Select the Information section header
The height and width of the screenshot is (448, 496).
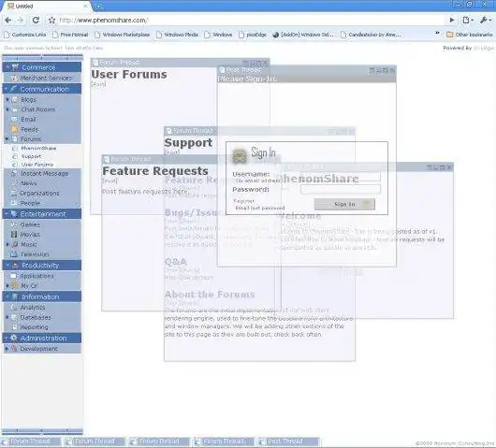click(x=42, y=296)
